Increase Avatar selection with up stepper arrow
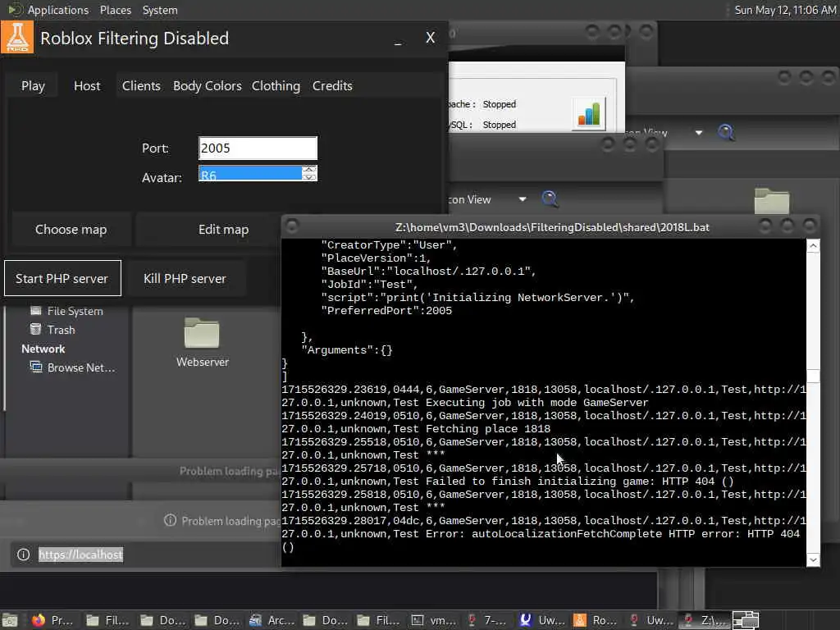 (x=309, y=169)
